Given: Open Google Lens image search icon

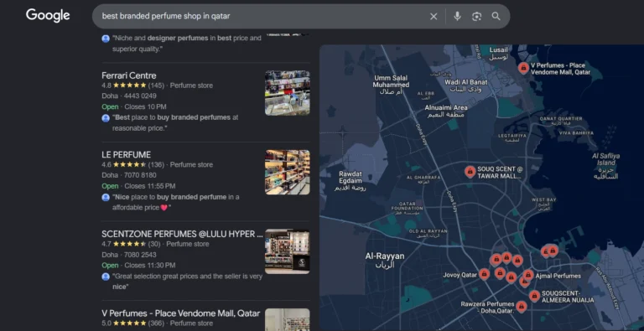Looking at the screenshot, I should point(476,17).
